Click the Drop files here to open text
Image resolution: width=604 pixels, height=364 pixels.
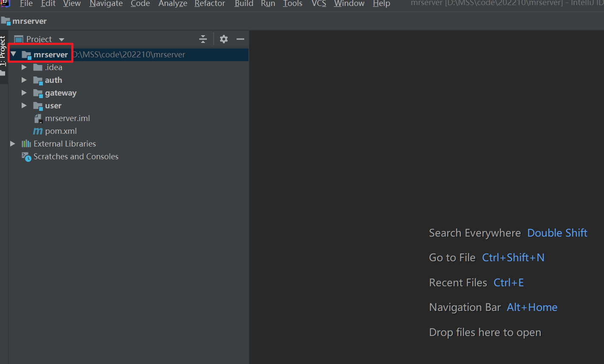(485, 332)
